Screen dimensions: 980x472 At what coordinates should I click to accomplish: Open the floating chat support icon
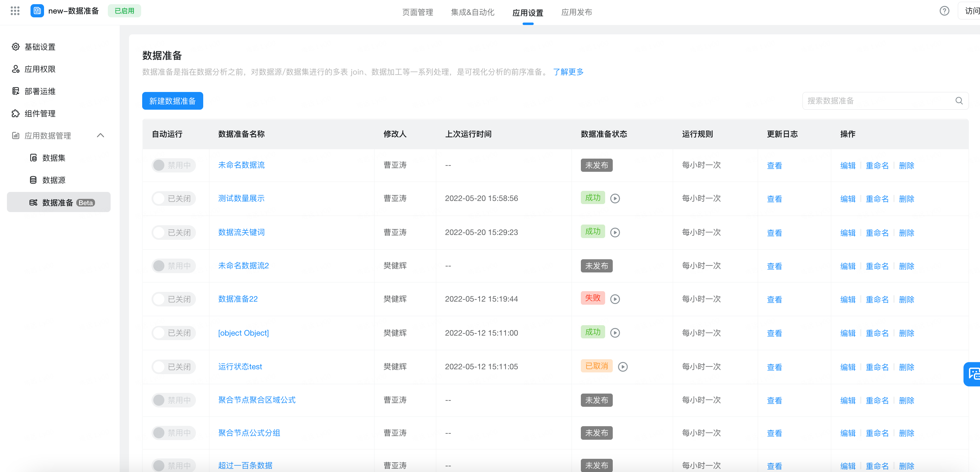point(973,374)
